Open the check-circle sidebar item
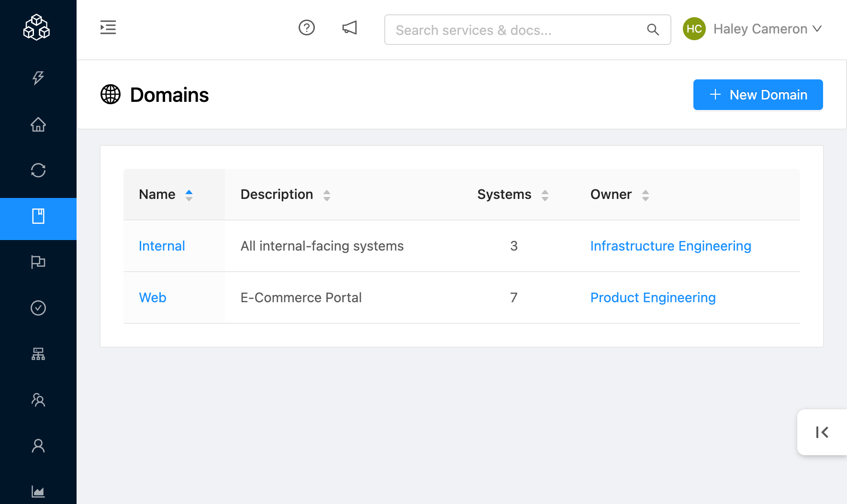This screenshot has height=504, width=847. pyautogui.click(x=38, y=308)
